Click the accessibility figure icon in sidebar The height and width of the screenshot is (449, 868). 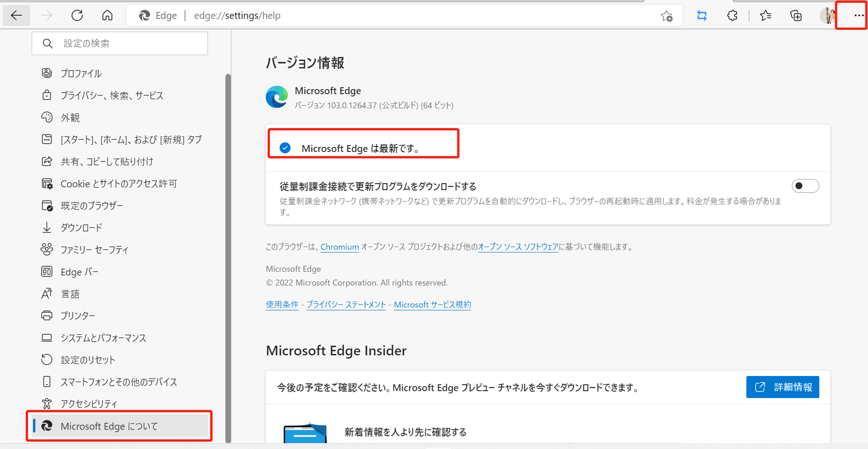(x=47, y=404)
